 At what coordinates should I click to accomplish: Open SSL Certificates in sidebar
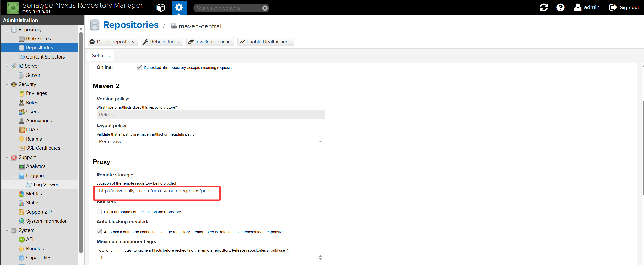(43, 148)
